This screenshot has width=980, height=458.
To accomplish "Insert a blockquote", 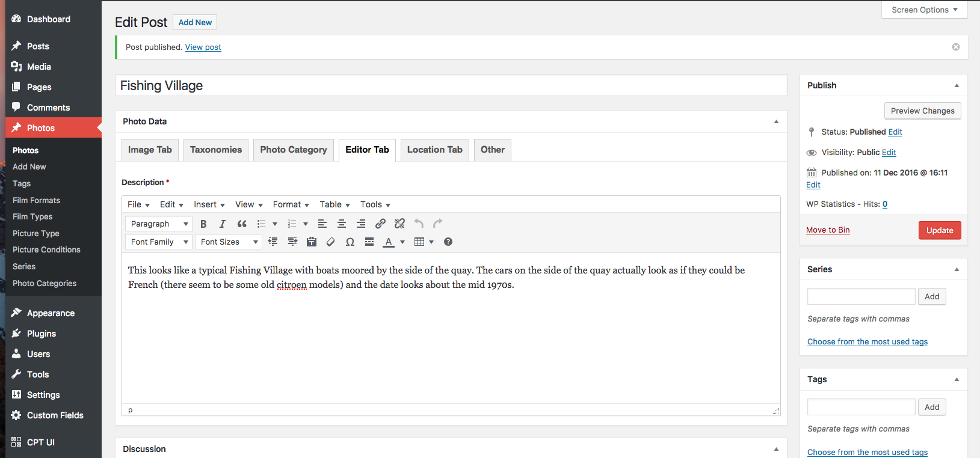I will coord(242,224).
